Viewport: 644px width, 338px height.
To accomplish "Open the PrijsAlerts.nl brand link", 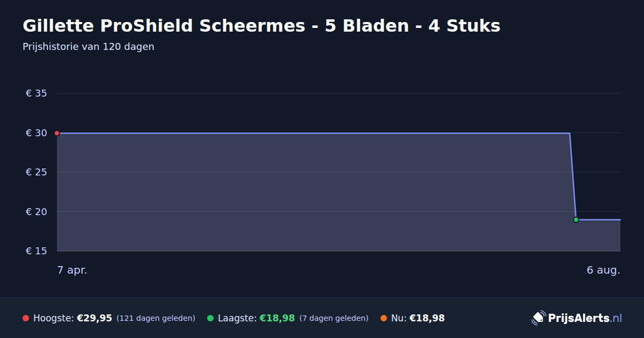I will click(x=577, y=318).
